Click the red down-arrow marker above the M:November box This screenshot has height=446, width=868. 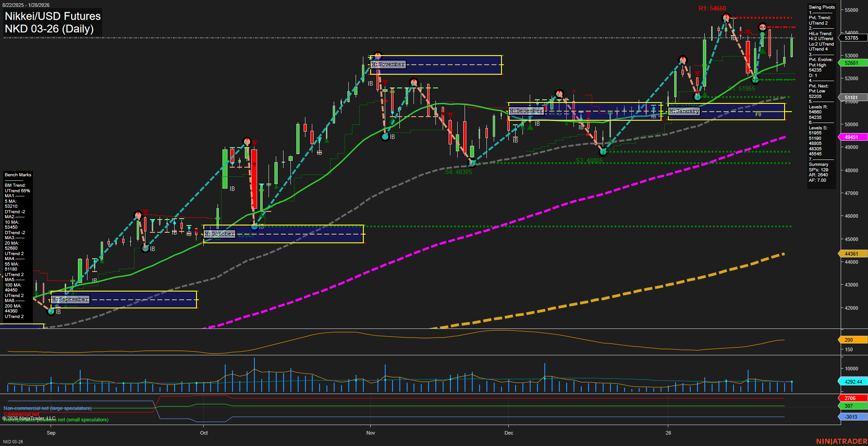click(x=384, y=82)
